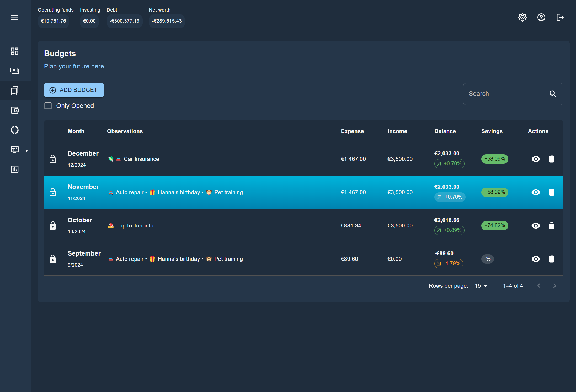Open the Budgets bookmark sidebar item
This screenshot has height=392, width=576.
pyautogui.click(x=15, y=91)
